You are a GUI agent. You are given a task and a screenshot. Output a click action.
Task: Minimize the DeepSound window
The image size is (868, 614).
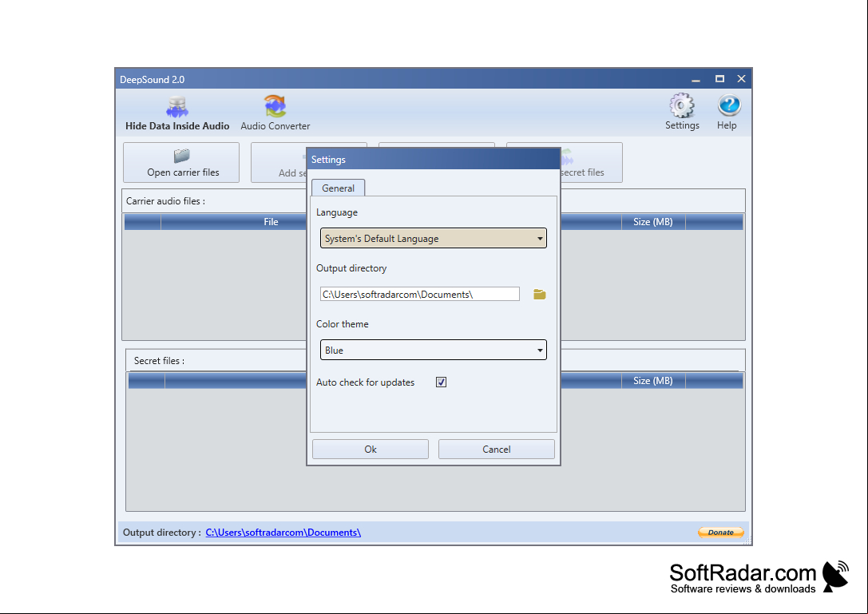pos(696,79)
